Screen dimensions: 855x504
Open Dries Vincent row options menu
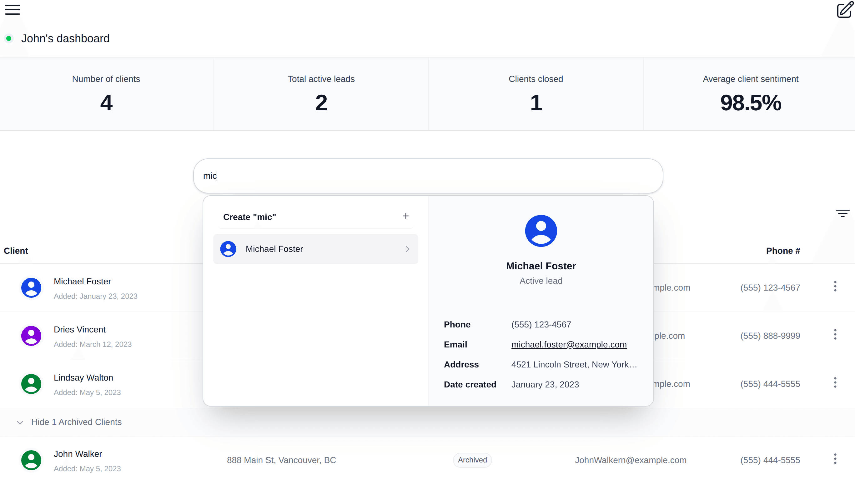tap(835, 335)
